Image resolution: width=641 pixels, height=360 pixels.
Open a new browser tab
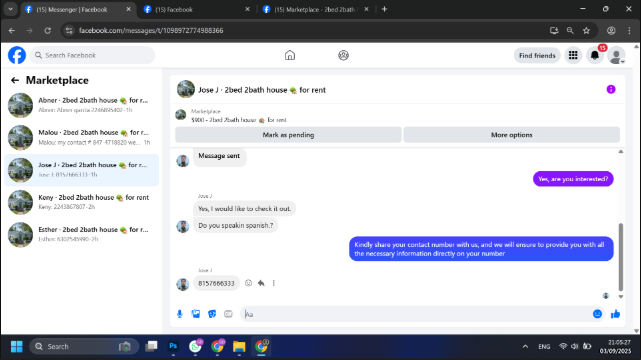pyautogui.click(x=384, y=9)
